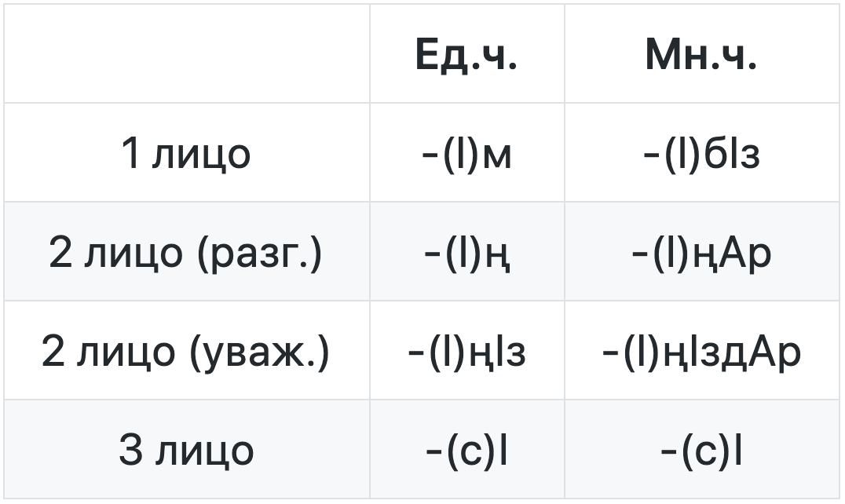845x504 pixels.
Task: Click the '2 лицо (уваж.)' row label
Action: pyautogui.click(x=186, y=352)
